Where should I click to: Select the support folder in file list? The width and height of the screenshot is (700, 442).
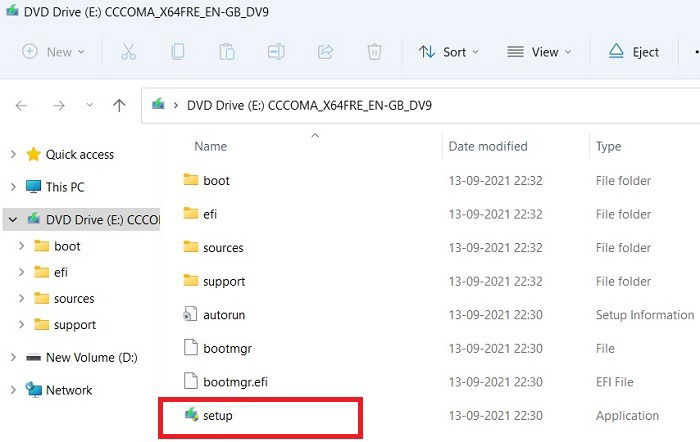point(214,281)
